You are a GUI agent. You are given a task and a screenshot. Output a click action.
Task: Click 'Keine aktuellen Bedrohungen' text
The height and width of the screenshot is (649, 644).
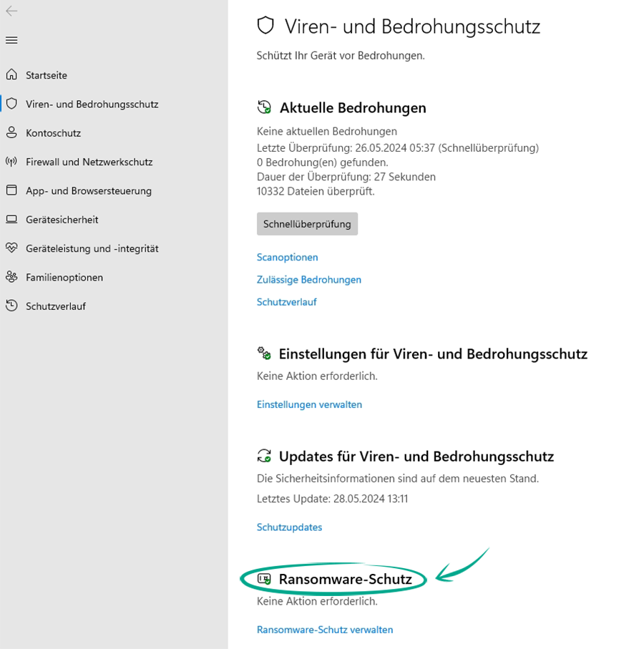[x=327, y=132]
